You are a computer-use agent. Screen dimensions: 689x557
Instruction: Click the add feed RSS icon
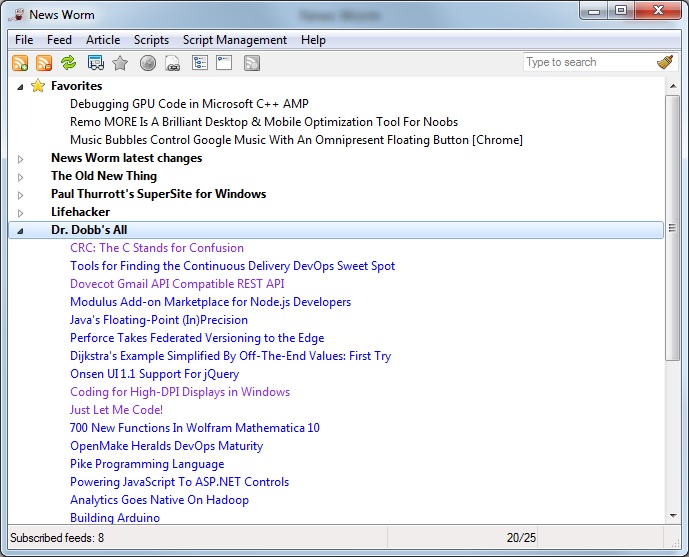pos(20,63)
